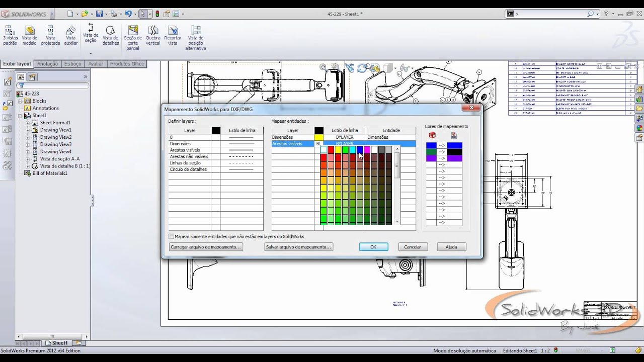Open the Avaliar tab

[x=96, y=64]
